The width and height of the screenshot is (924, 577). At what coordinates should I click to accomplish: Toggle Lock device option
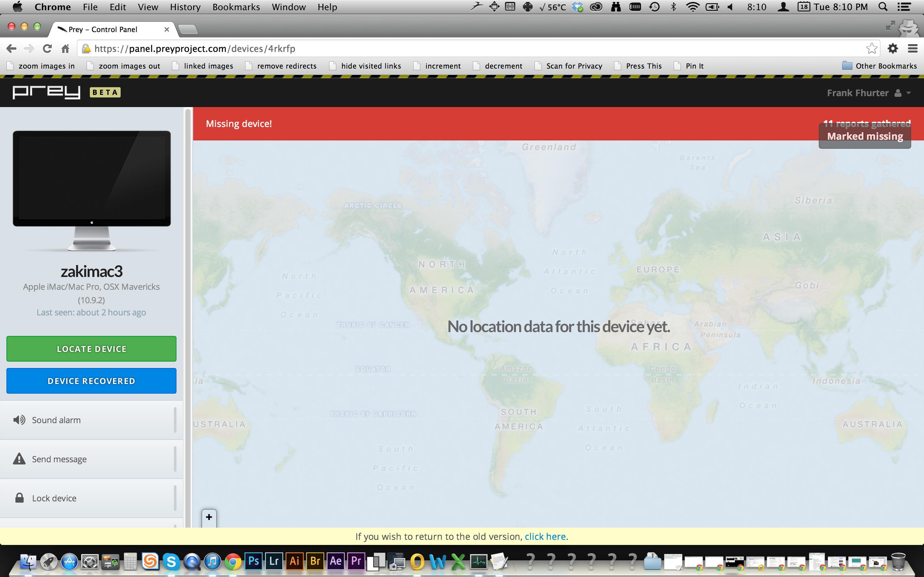(91, 497)
